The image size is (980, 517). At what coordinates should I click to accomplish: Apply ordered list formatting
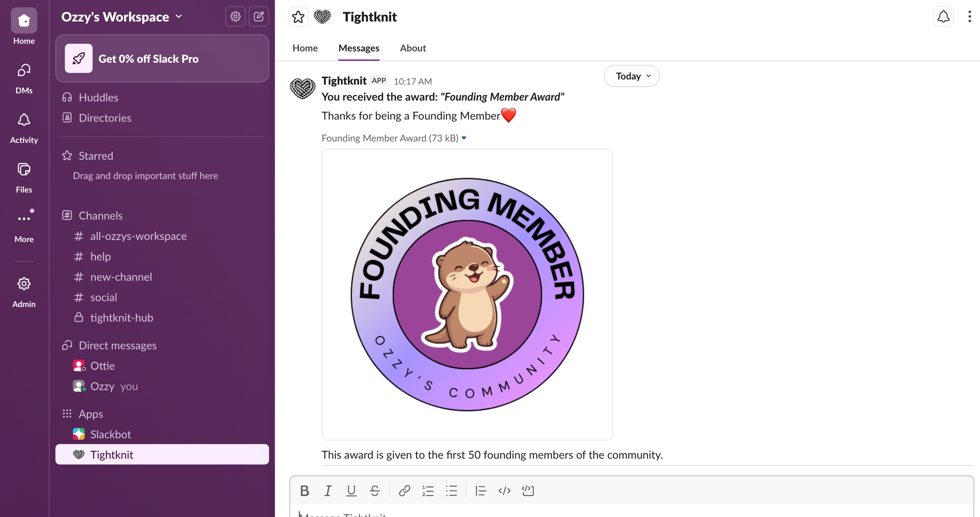428,491
